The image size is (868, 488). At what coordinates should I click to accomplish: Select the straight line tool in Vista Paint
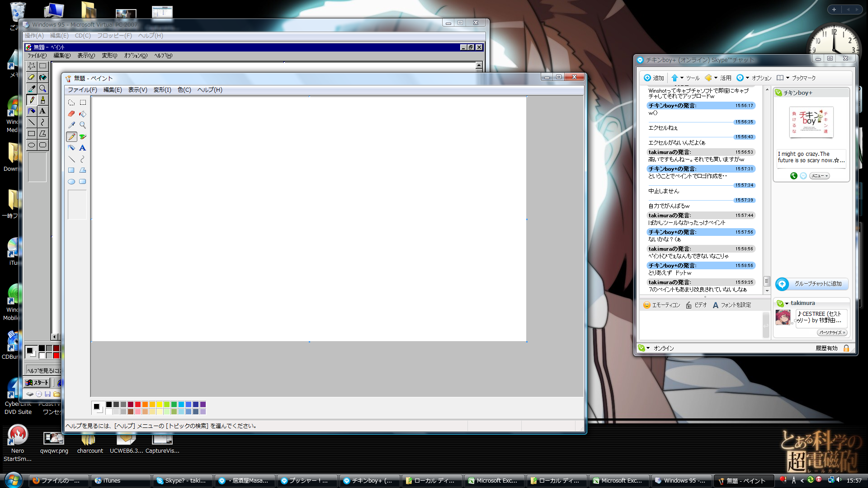click(x=71, y=159)
